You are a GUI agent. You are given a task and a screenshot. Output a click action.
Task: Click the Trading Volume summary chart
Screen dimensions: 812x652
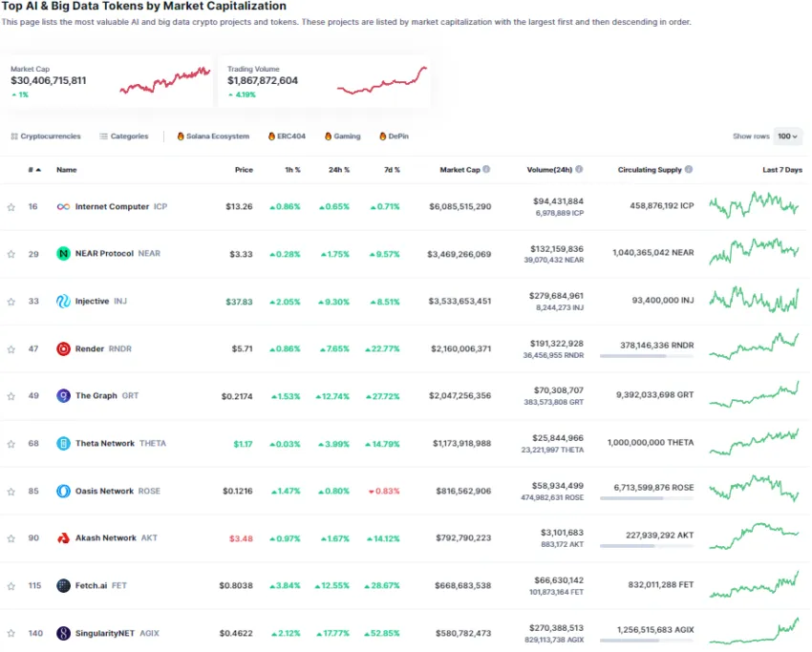pyautogui.click(x=382, y=81)
